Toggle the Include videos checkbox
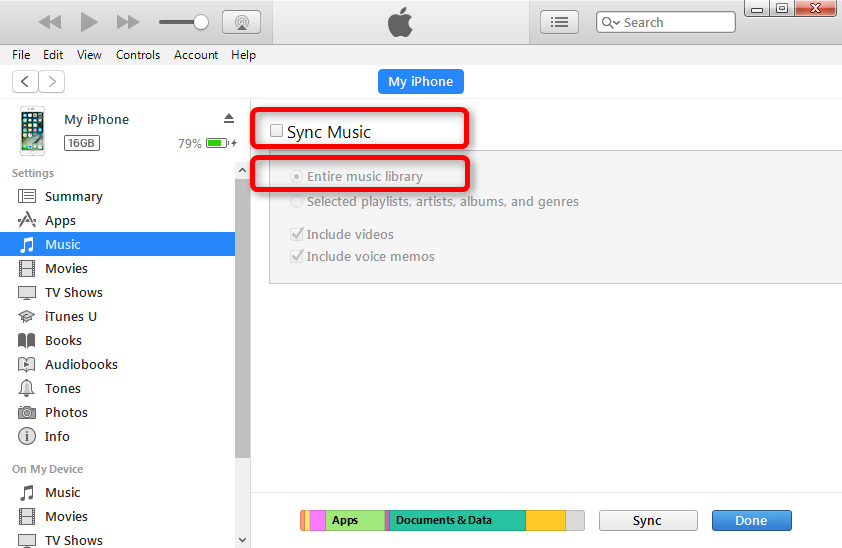The width and height of the screenshot is (842, 548). coord(296,234)
